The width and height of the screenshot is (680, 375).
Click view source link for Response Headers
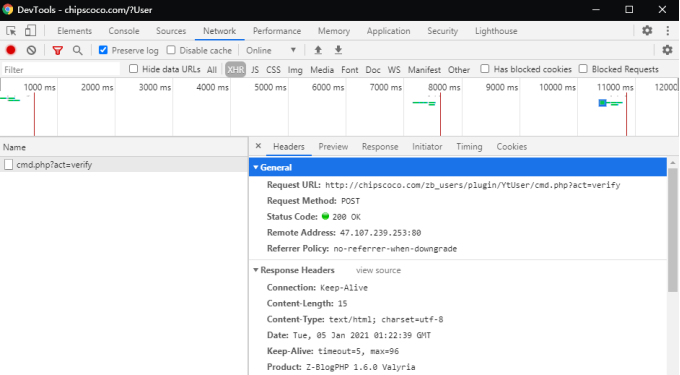(x=378, y=270)
